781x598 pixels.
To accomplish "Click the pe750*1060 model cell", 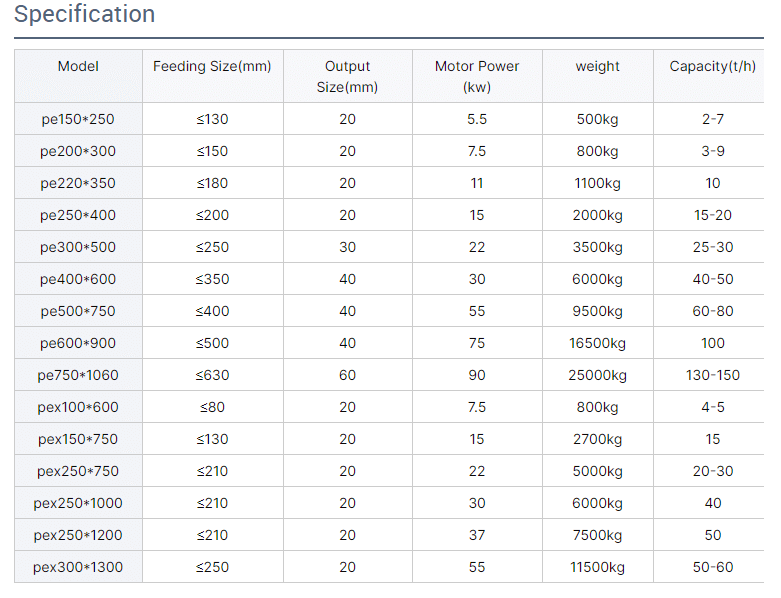I will tap(78, 375).
